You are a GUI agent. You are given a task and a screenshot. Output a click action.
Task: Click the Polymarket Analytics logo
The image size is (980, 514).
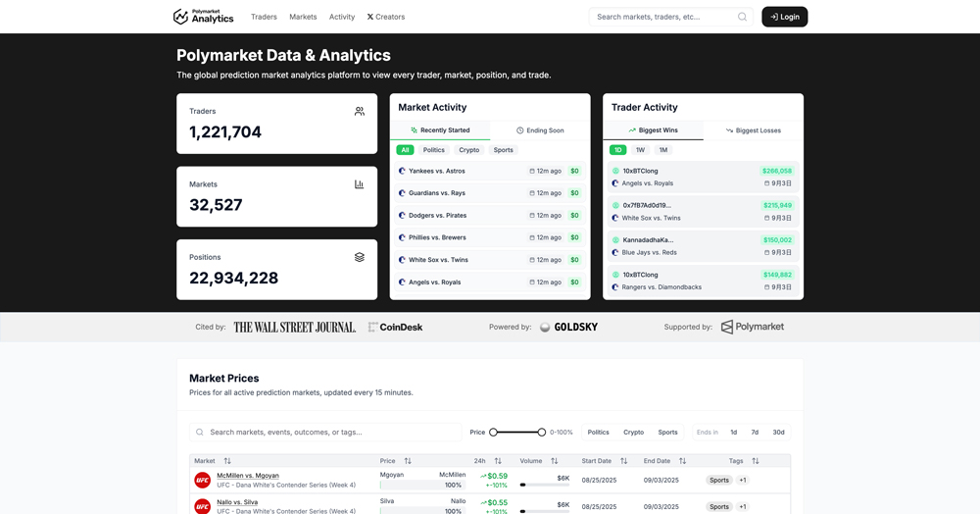coord(204,17)
